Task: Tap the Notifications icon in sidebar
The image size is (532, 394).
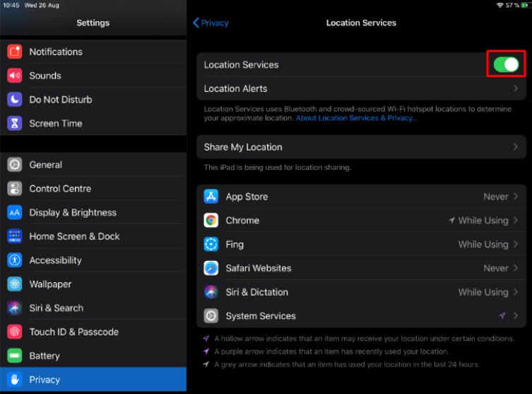Action: coord(15,52)
